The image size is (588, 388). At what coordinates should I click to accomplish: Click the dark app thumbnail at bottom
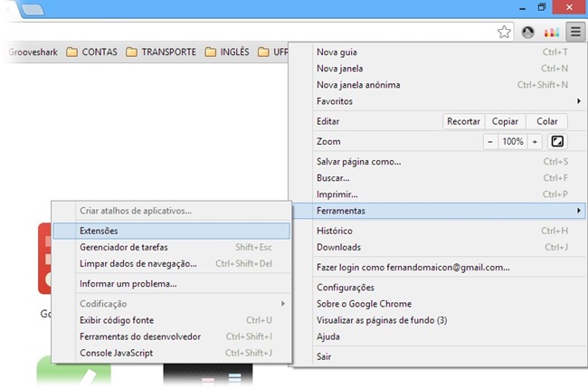(x=208, y=374)
